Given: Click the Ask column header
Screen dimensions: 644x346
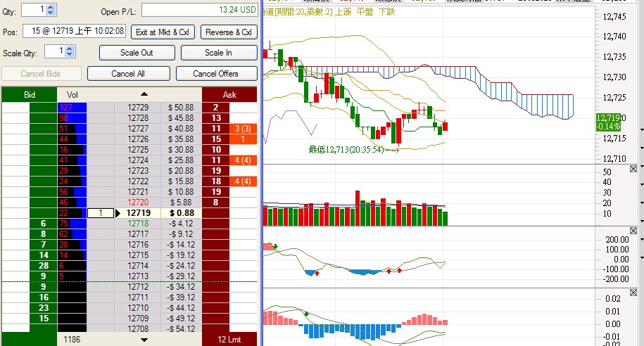Looking at the screenshot, I should (229, 95).
